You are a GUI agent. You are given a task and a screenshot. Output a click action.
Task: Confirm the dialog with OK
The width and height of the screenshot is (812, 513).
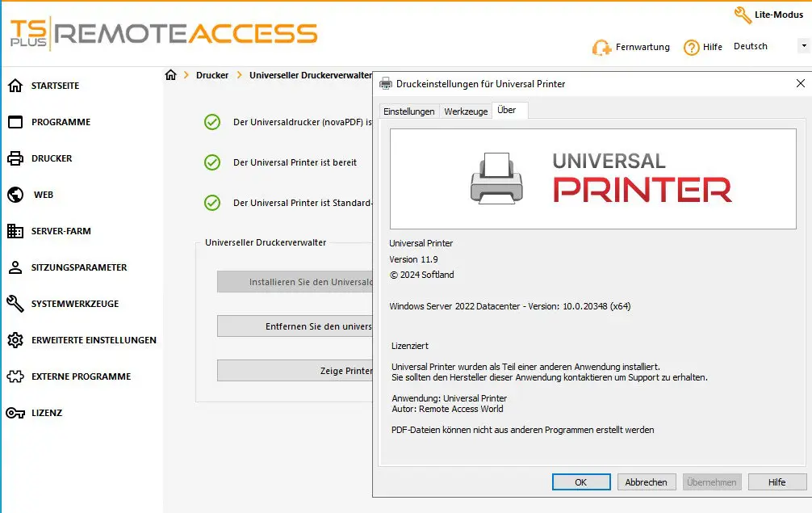(581, 482)
